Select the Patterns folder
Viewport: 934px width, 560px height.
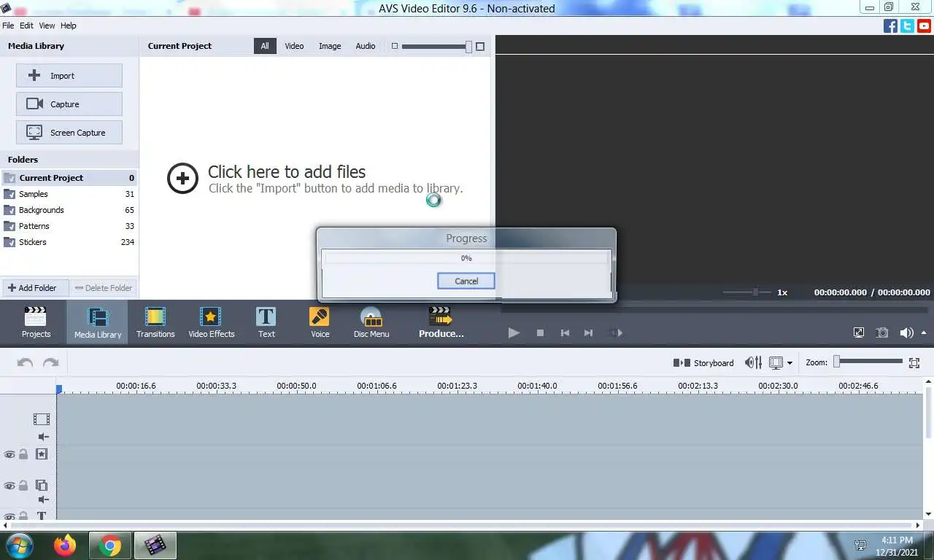tap(69, 226)
